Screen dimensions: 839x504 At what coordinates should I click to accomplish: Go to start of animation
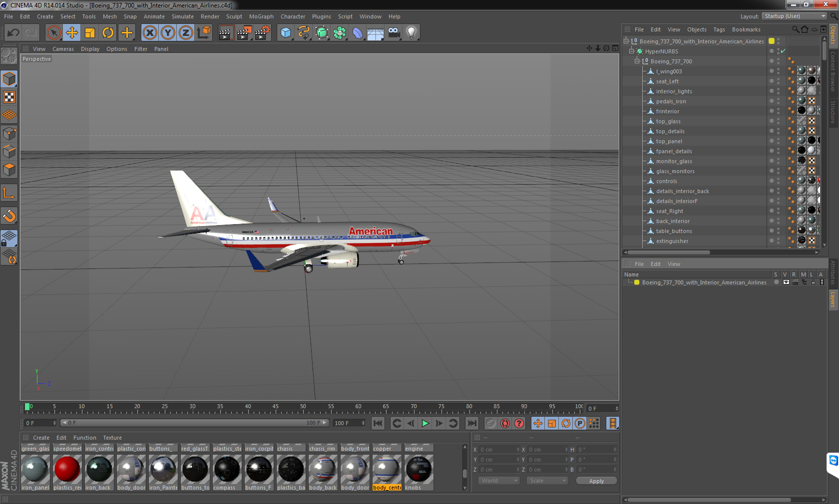[378, 423]
